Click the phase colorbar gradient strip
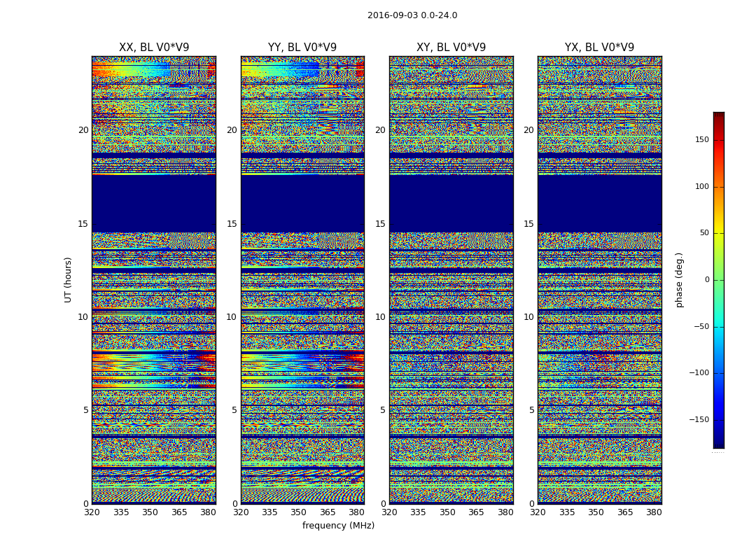Image resolution: width=735 pixels, height=560 pixels. click(719, 280)
